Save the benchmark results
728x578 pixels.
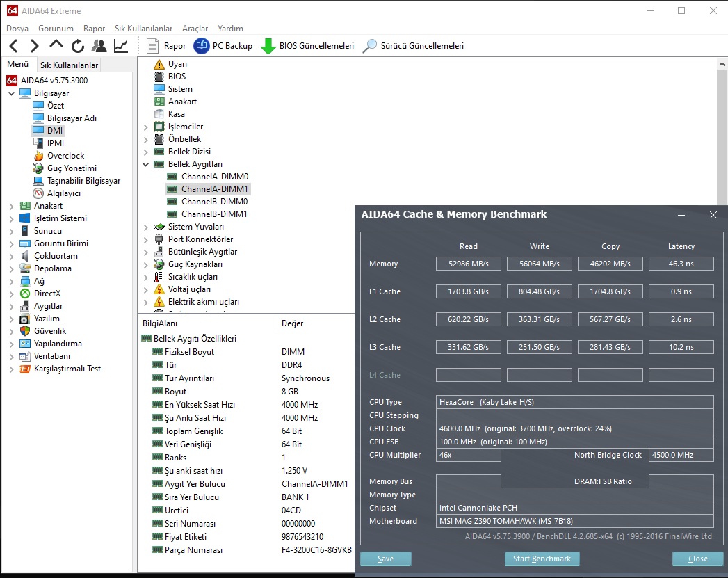click(385, 559)
